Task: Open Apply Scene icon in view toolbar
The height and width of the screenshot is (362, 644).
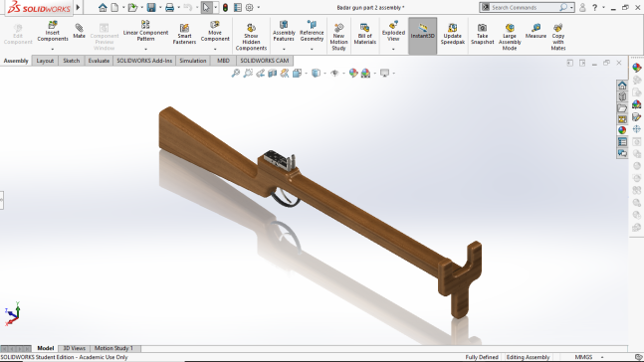Action: coord(365,73)
